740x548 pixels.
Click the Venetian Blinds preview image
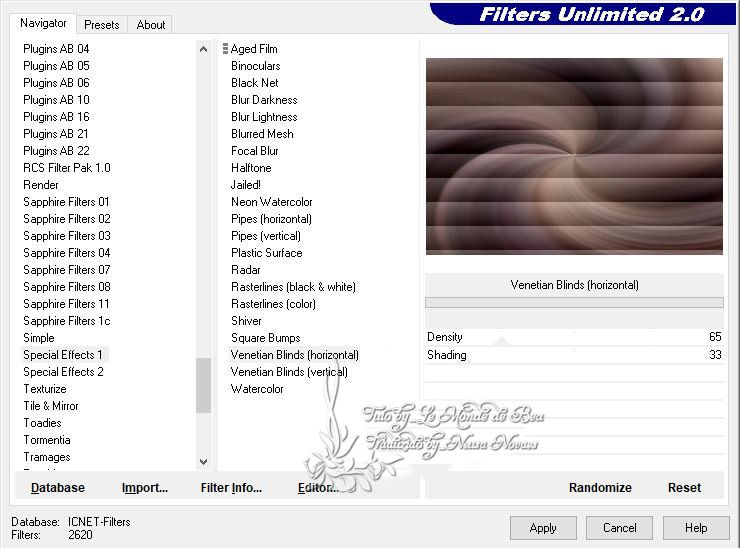574,156
